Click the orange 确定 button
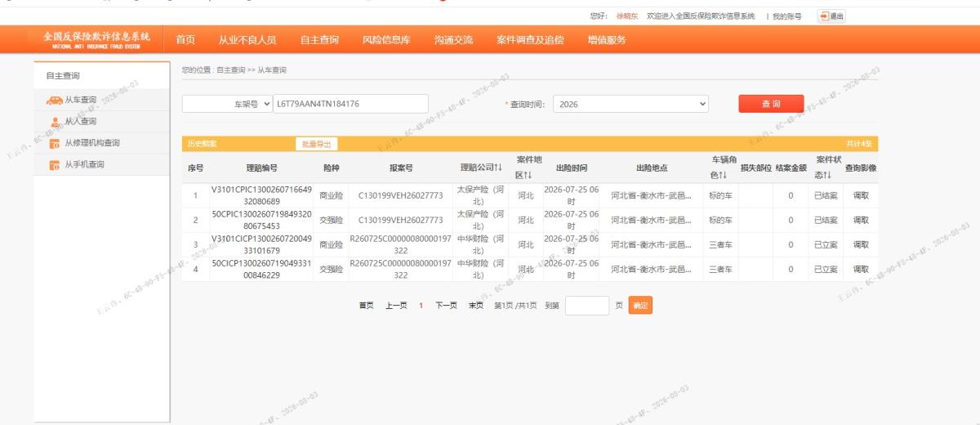This screenshot has height=425, width=980. [x=641, y=306]
